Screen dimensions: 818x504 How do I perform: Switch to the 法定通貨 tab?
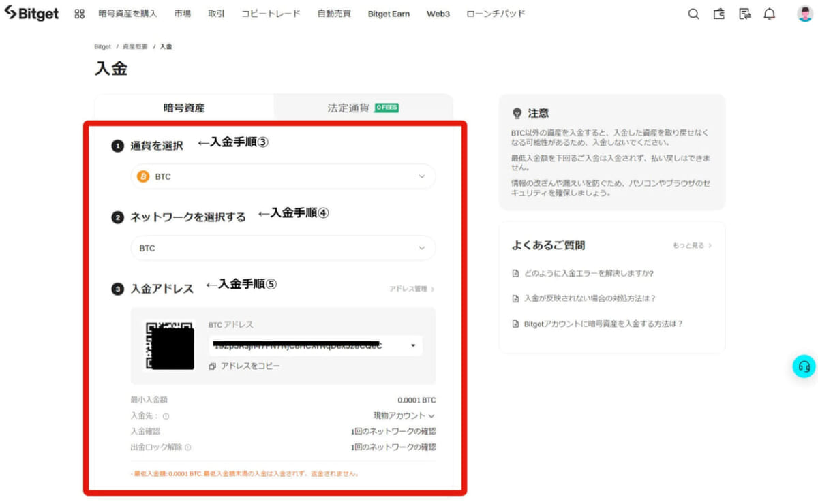click(x=363, y=108)
